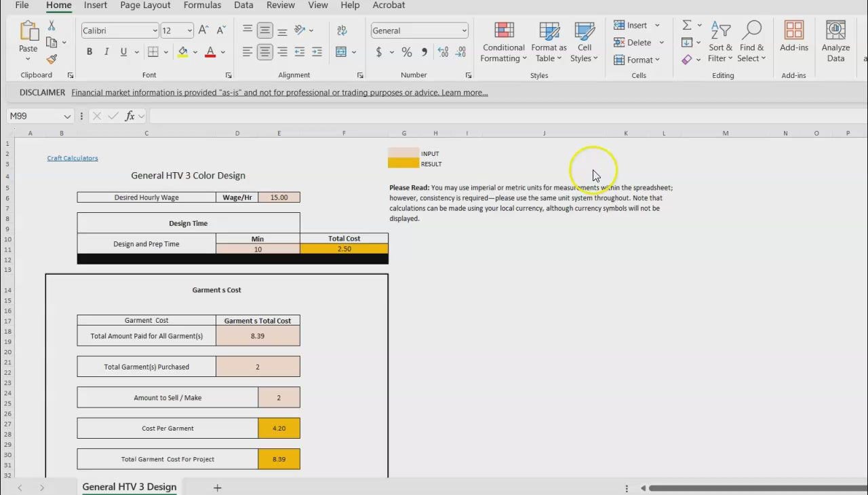Click the yellow Fill Color swatch button
Screen dimensions: 868x495
pos(182,52)
